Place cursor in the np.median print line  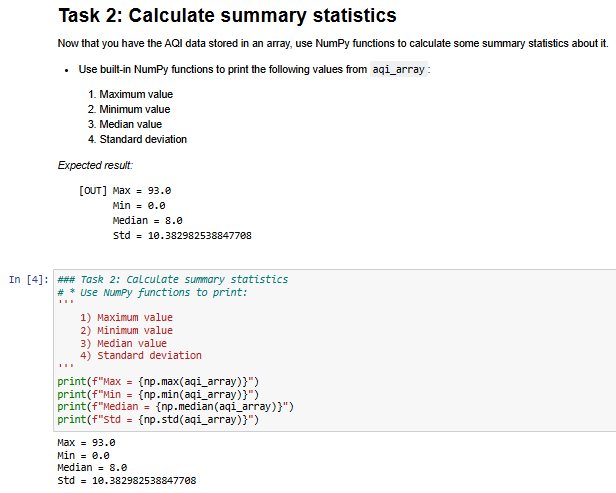(x=176, y=407)
